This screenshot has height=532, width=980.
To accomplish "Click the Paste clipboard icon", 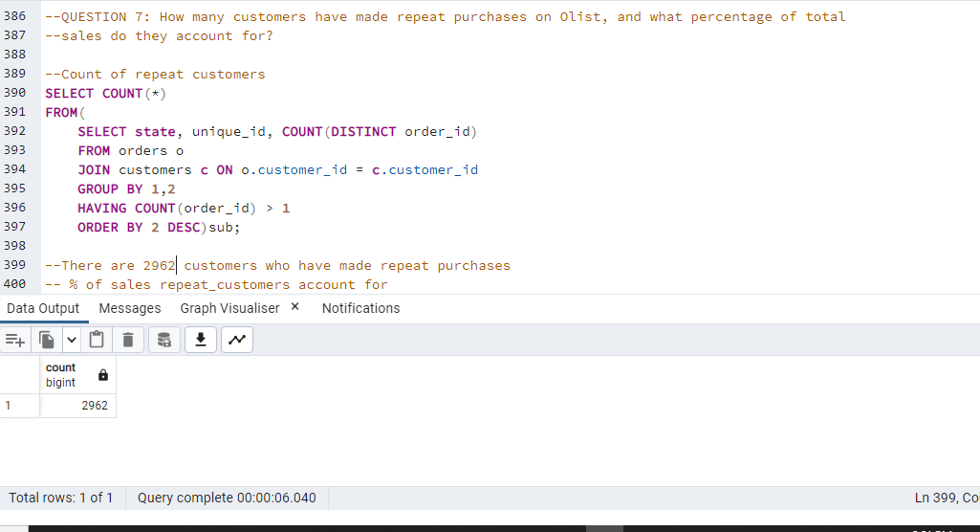I will pos(97,340).
